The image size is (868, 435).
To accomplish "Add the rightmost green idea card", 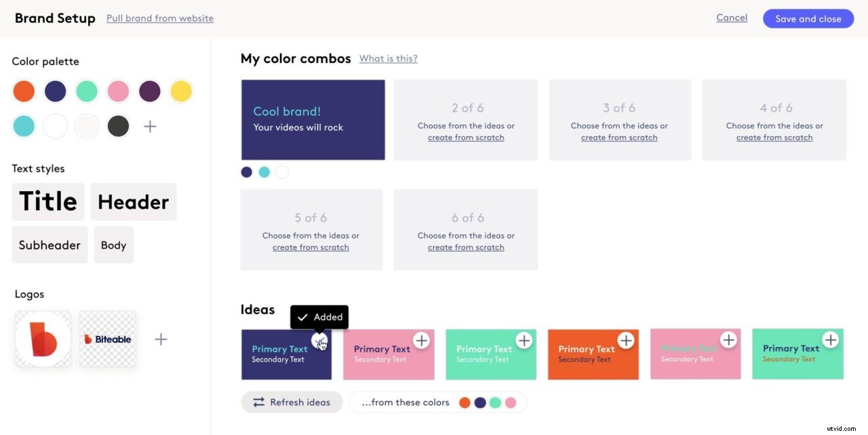I will click(x=831, y=340).
